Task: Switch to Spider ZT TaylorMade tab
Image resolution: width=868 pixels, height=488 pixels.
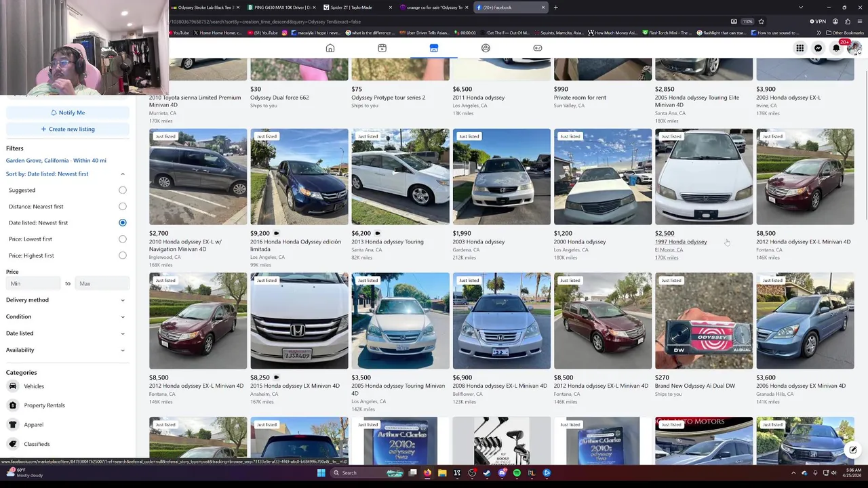Action: tap(357, 7)
